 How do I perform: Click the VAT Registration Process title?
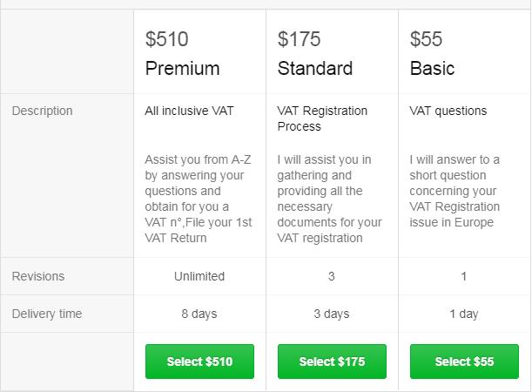pyautogui.click(x=322, y=118)
